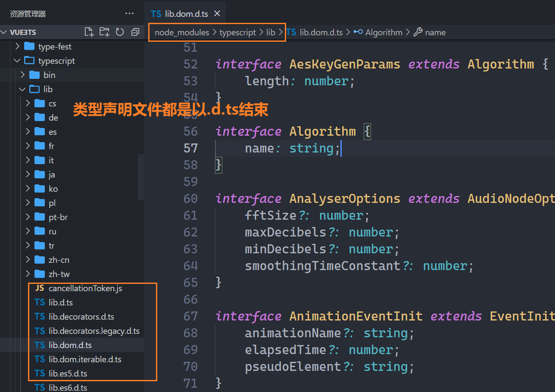This screenshot has height=392, width=555.
Task: Fold the AesKeyGenParams interface at line 52
Action: (x=208, y=65)
